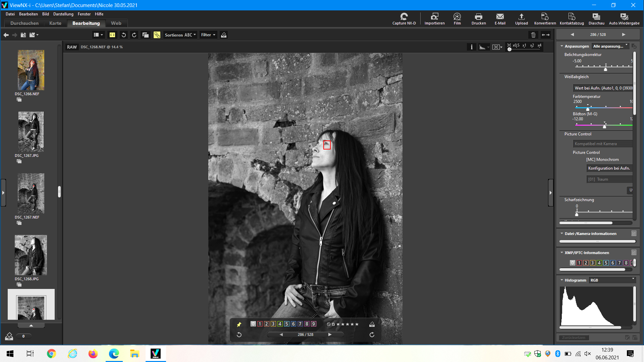The height and width of the screenshot is (362, 644).
Task: Open the Konvertieren file conversion tool
Action: (x=545, y=19)
